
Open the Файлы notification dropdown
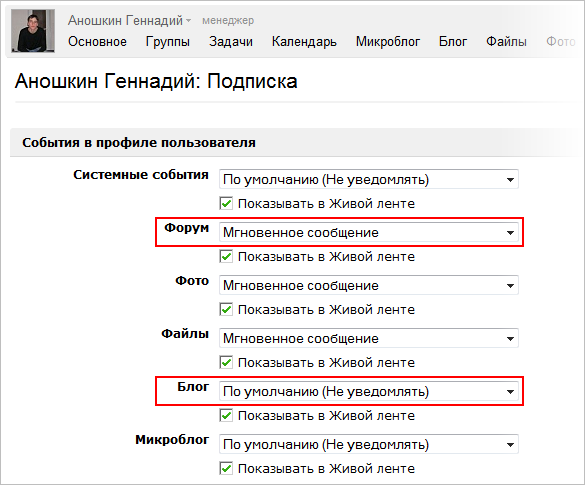point(369,338)
